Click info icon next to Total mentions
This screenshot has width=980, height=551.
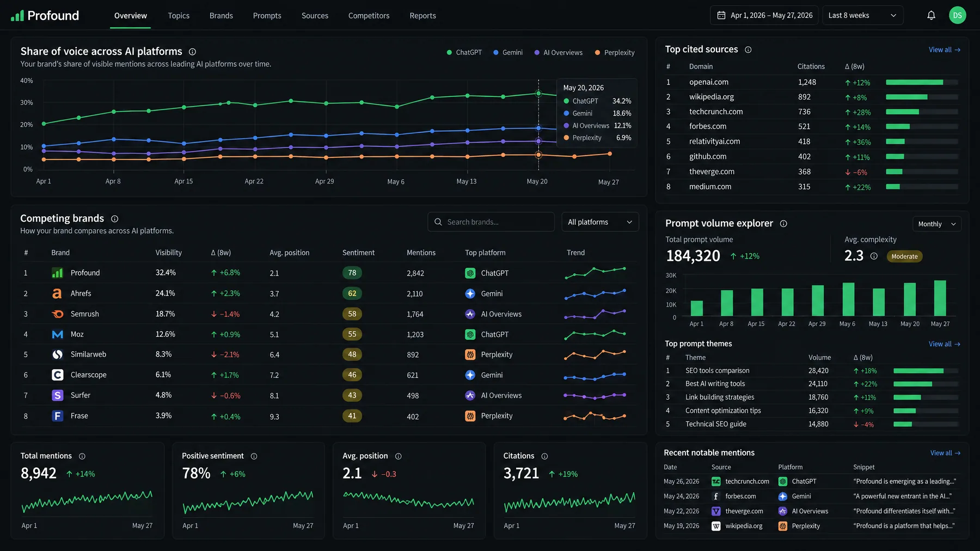[x=82, y=456]
